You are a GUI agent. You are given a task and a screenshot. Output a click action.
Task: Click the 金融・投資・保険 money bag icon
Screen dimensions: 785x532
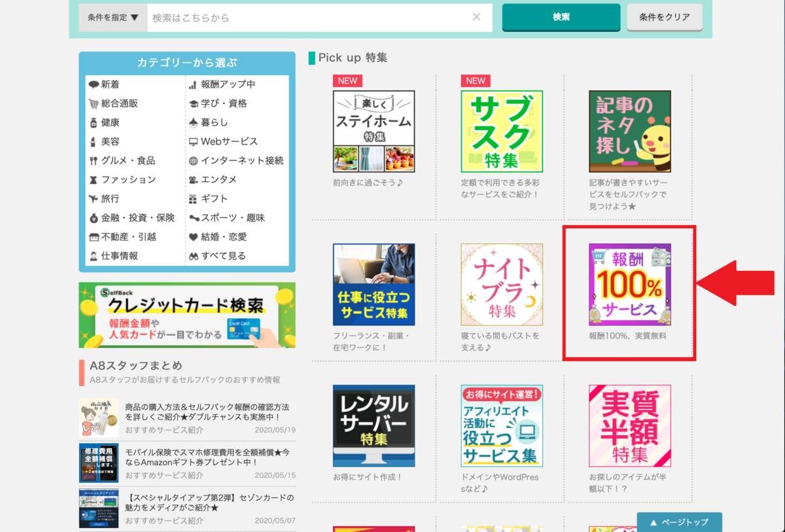click(94, 217)
